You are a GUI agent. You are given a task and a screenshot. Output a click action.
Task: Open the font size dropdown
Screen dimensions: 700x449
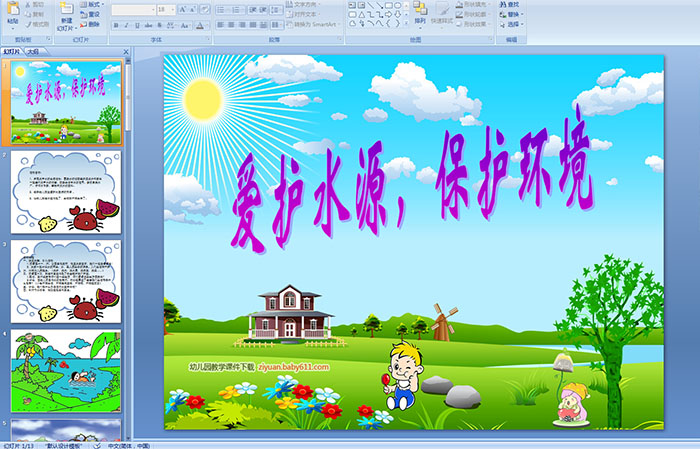point(174,9)
